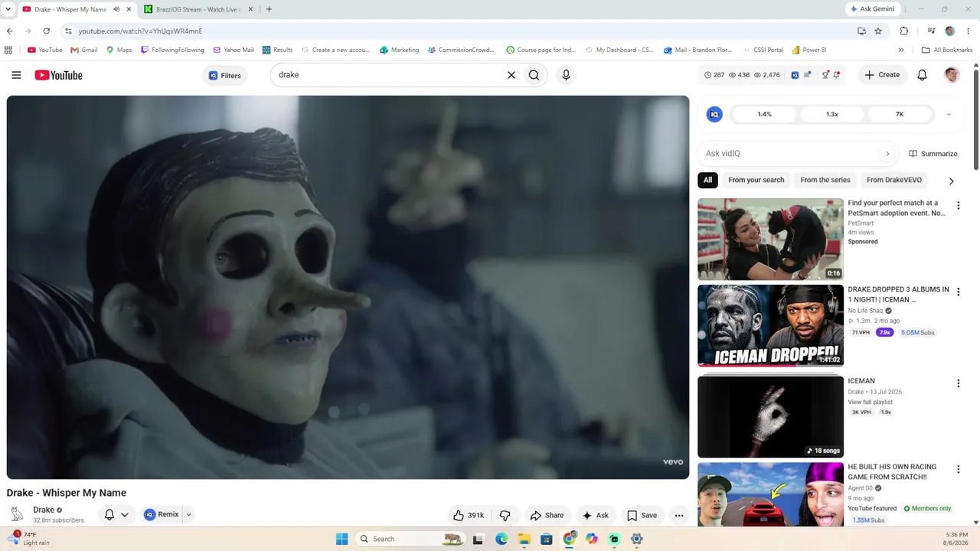Click Summarize in the vidIQ panel
980x551 pixels.
pyautogui.click(x=933, y=154)
